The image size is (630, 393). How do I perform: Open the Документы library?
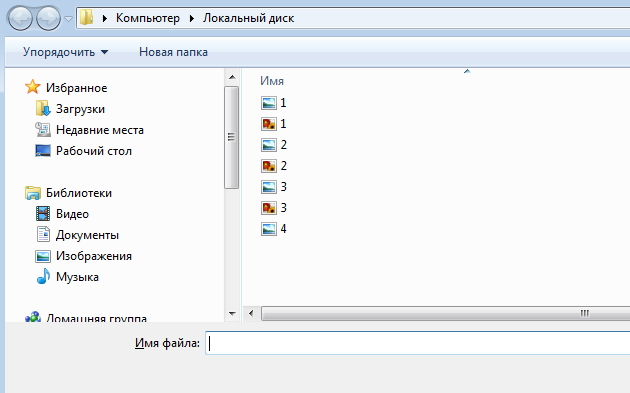[x=77, y=235]
